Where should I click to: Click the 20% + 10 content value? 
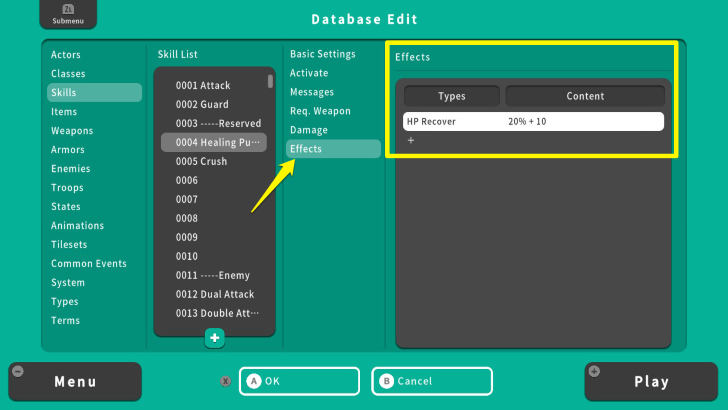tap(527, 122)
